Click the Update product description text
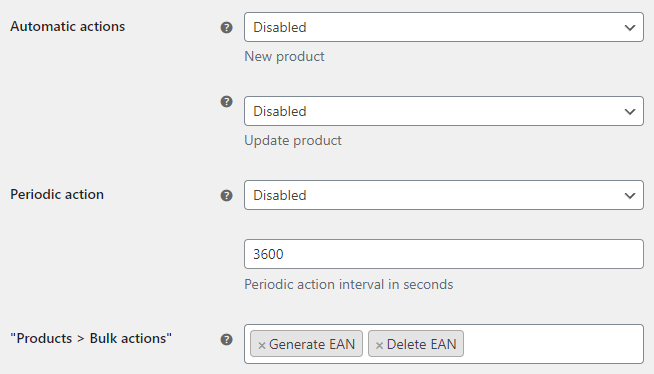This screenshot has width=654, height=374. (293, 141)
